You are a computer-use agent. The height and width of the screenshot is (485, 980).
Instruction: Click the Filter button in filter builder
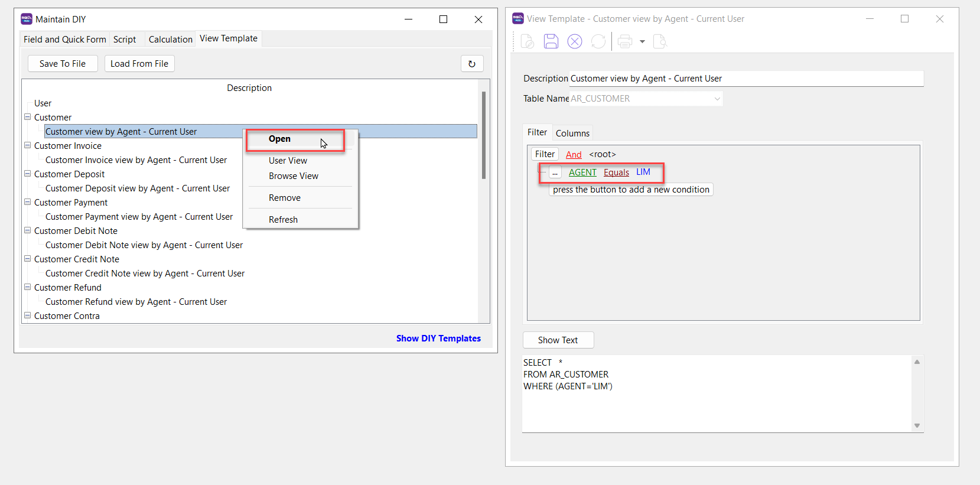tap(545, 154)
